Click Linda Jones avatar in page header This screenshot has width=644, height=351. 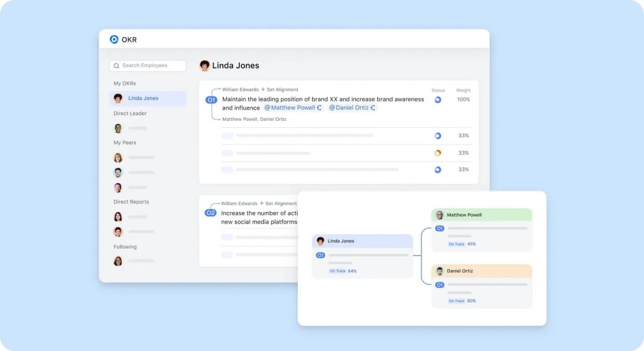205,65
